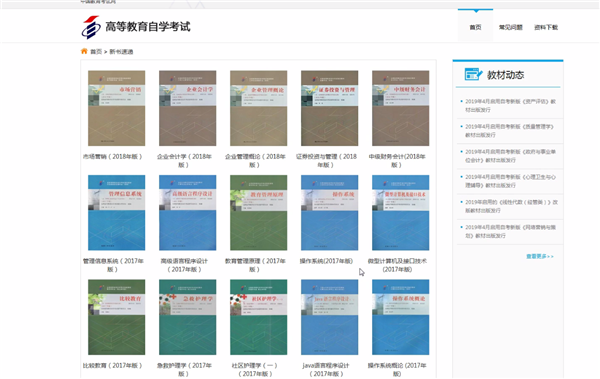Open the 高级语言程序设计 book cover
The image size is (600, 379).
[x=188, y=212]
